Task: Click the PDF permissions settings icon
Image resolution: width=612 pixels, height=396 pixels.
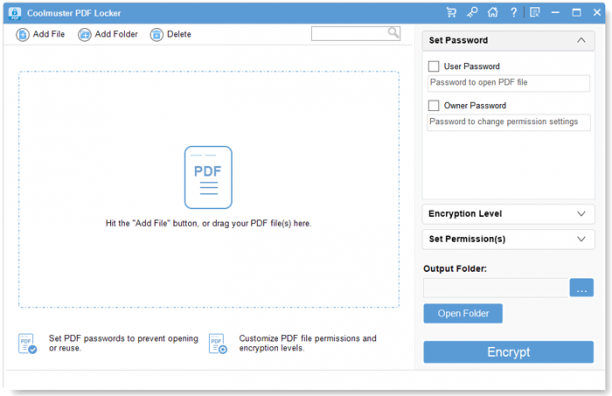Action: [218, 343]
